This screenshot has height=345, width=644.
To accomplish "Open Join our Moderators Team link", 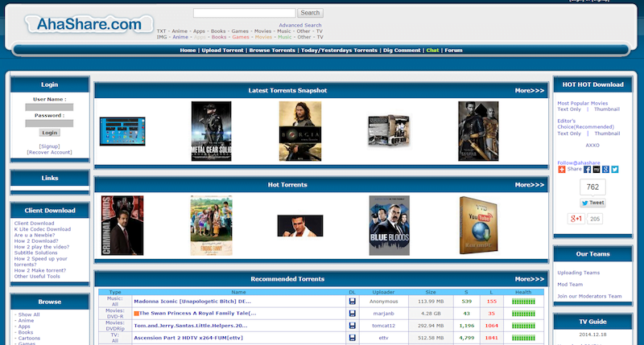I will point(589,296).
